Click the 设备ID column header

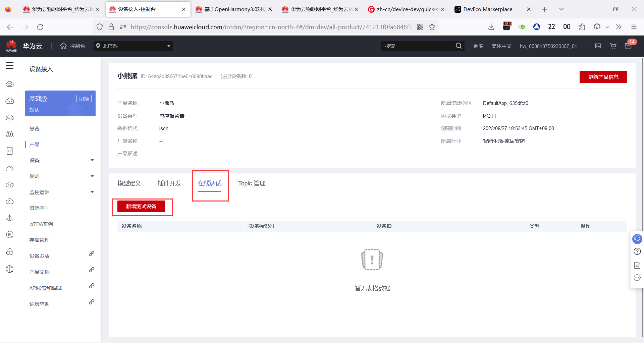(384, 226)
